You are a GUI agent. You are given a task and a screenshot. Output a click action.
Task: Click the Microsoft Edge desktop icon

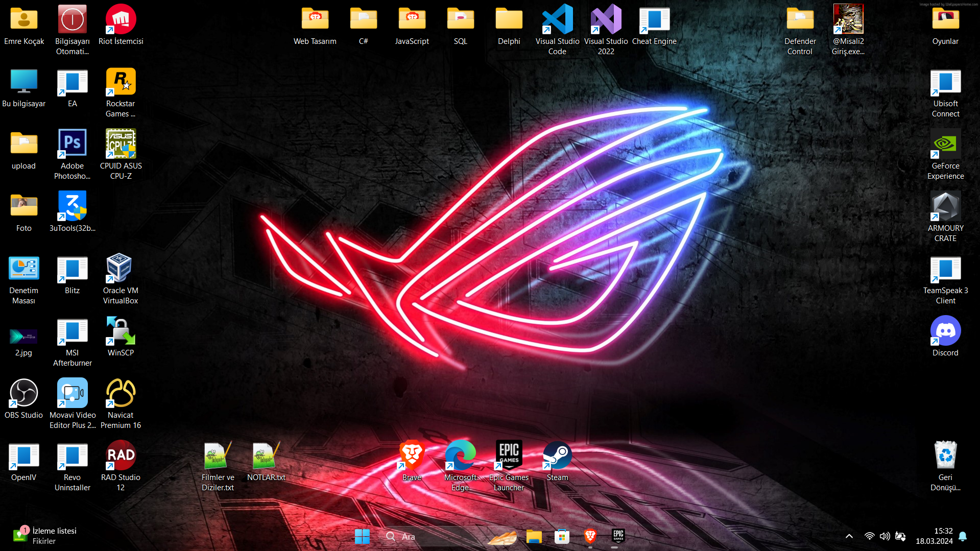tap(461, 467)
